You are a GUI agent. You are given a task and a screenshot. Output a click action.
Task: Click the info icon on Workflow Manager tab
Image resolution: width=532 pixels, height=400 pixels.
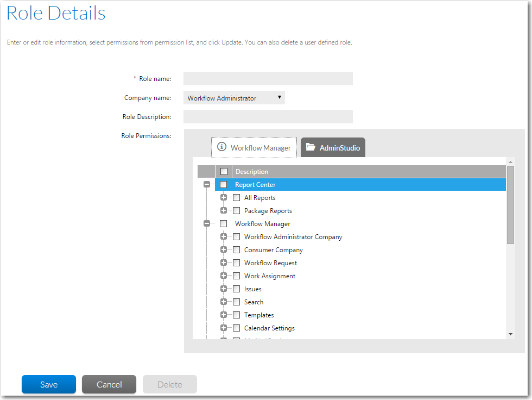221,147
